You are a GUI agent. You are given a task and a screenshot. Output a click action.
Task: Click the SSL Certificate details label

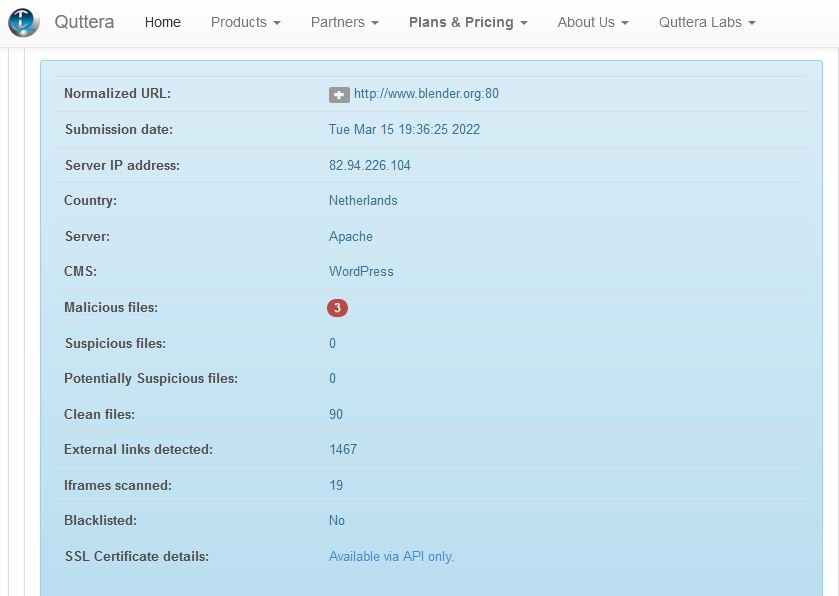coord(137,556)
